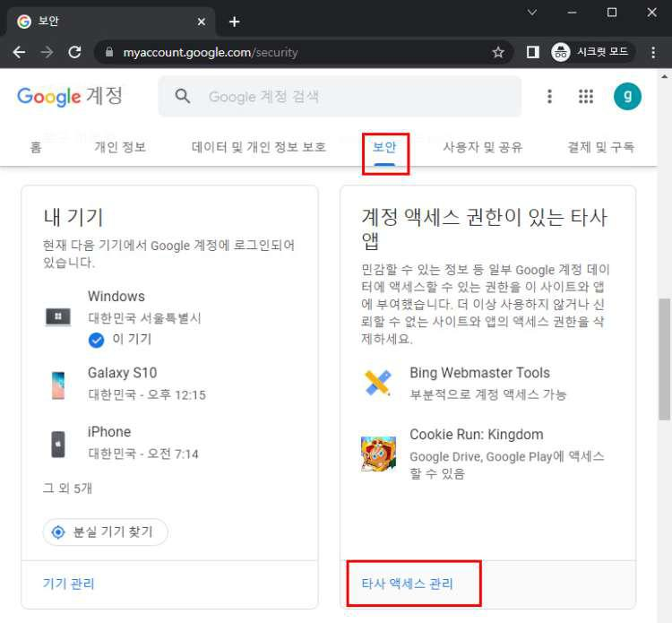
Task: Click the teal g profile avatar
Action: point(627,97)
